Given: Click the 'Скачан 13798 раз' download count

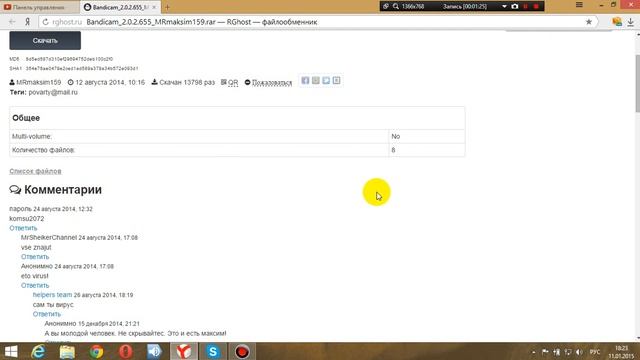Looking at the screenshot, I should tap(187, 82).
